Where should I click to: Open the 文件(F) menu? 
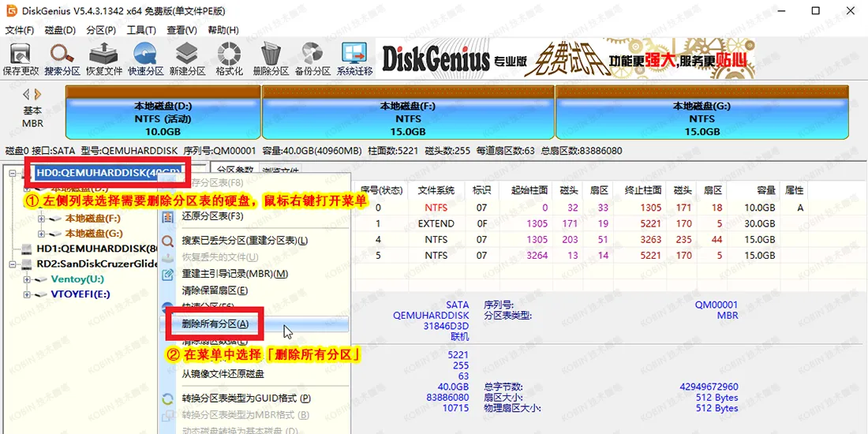coord(20,30)
